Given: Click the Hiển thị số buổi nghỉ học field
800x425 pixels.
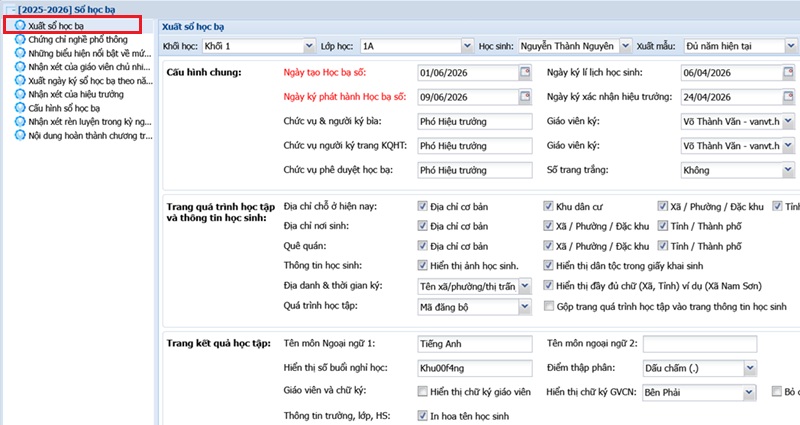Looking at the screenshot, I should pyautogui.click(x=474, y=368).
